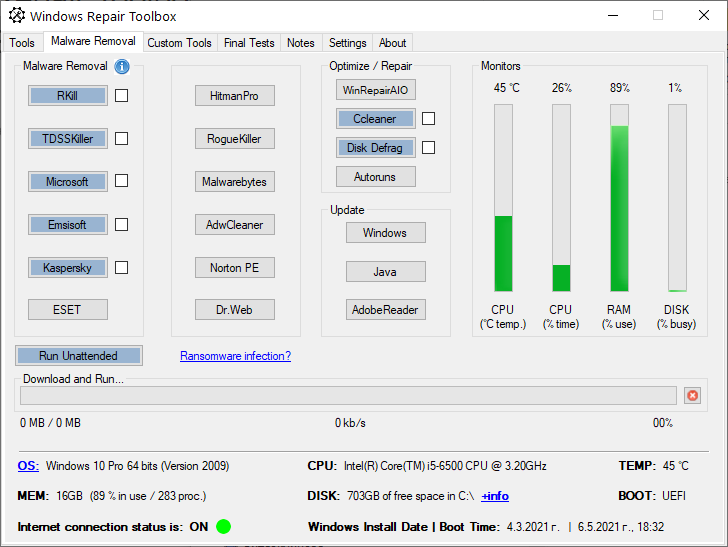Screen dimensions: 728x547
Task: Click the 89% RAM value
Action: point(620,88)
